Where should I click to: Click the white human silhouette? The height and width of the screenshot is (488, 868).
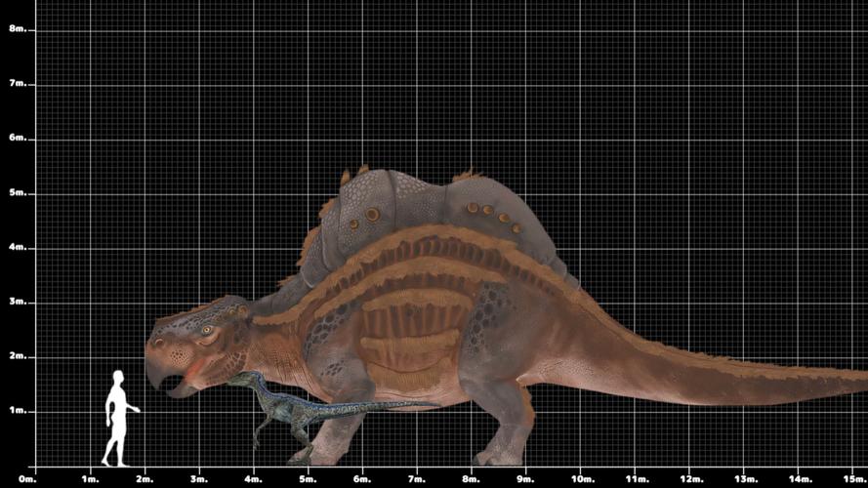119,419
